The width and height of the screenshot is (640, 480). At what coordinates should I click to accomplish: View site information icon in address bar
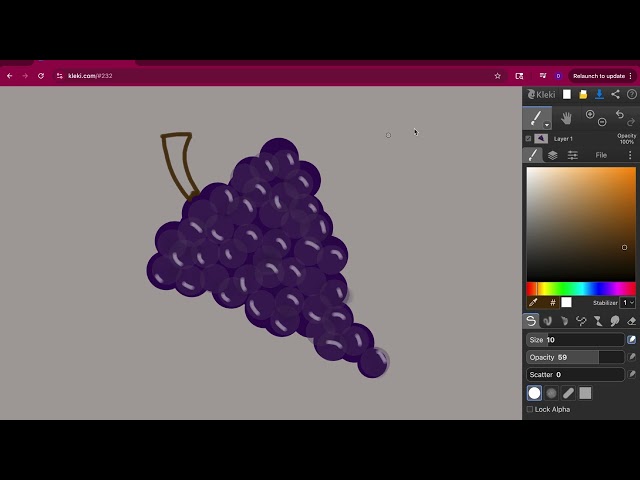(60, 76)
